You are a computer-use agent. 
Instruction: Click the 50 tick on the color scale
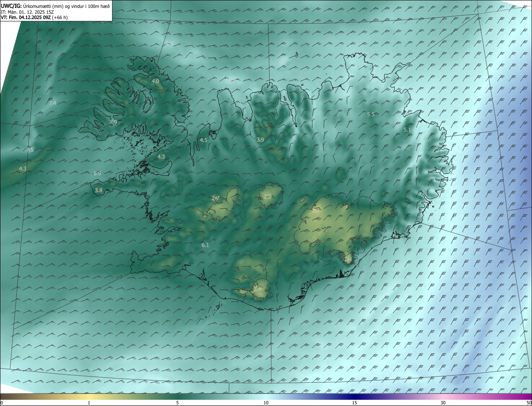pyautogui.click(x=529, y=403)
